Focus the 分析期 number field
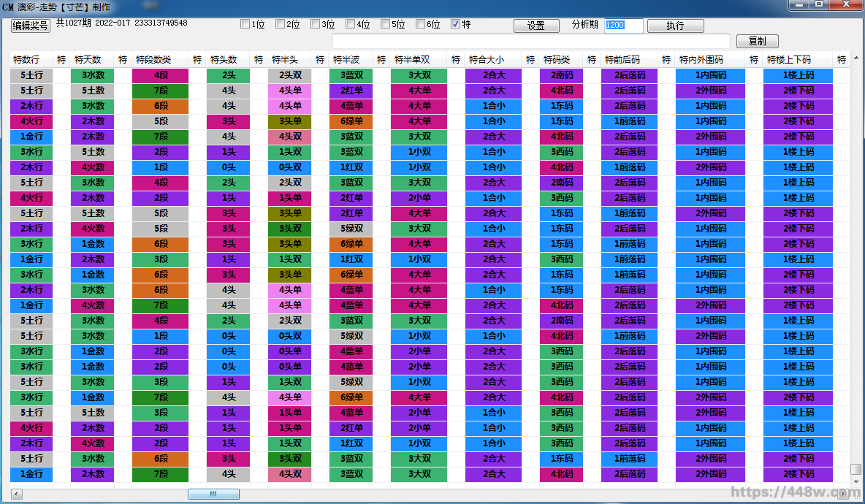 pyautogui.click(x=623, y=26)
